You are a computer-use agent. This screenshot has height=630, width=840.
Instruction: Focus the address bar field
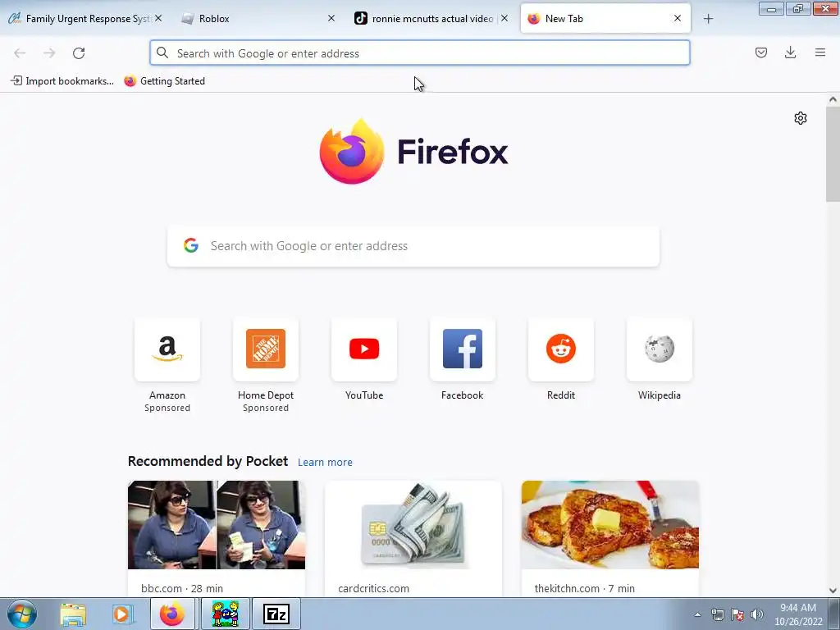[420, 53]
